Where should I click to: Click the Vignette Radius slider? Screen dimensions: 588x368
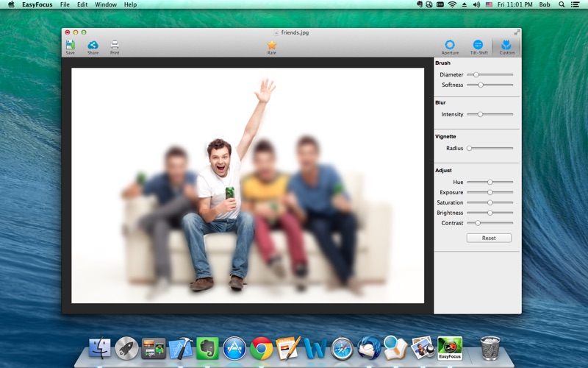coord(490,149)
